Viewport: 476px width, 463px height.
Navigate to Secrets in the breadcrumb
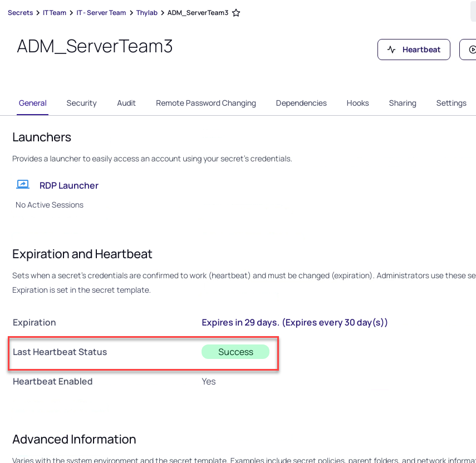click(x=20, y=13)
